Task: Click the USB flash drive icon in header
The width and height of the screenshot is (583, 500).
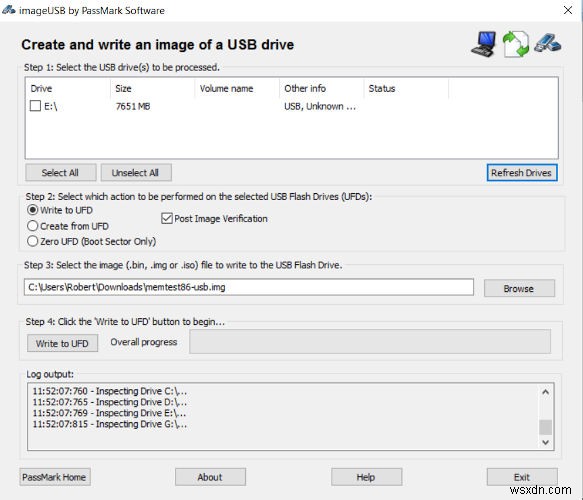Action: point(548,43)
